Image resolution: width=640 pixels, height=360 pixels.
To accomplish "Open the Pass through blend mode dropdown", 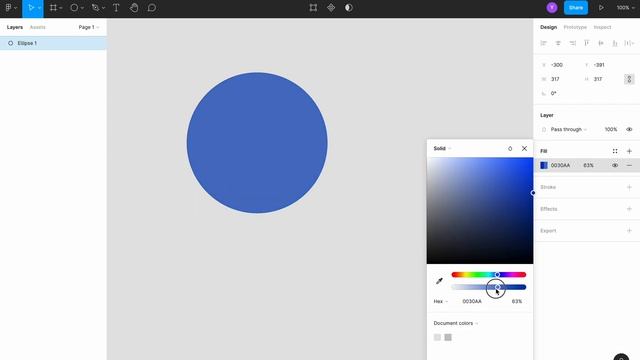I will 569,129.
